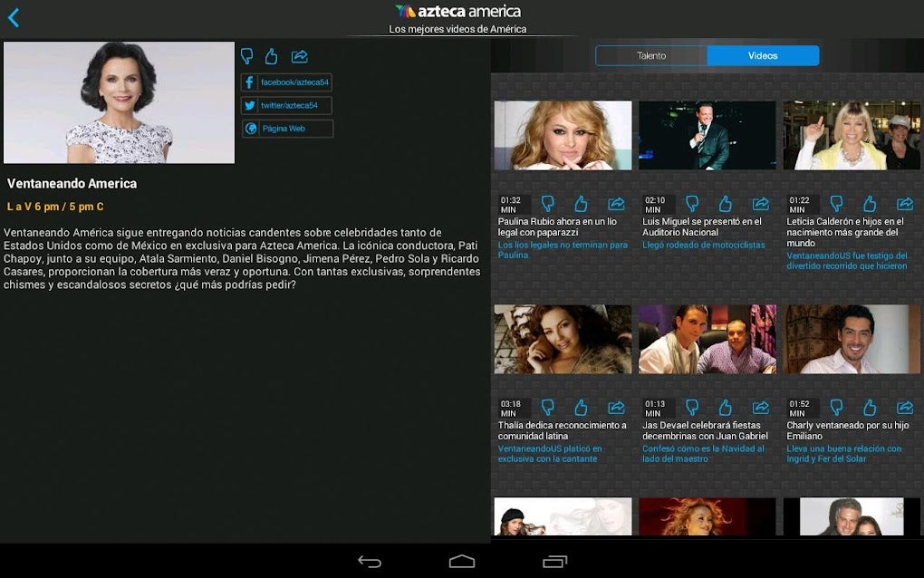Thumbs down the Luis Miguel video
Image resolution: width=924 pixels, height=578 pixels.
(692, 204)
